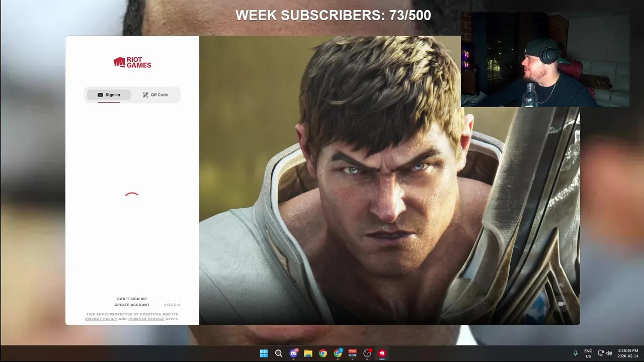Open the Terms of Service link
This screenshot has height=362, width=644.
146,319
